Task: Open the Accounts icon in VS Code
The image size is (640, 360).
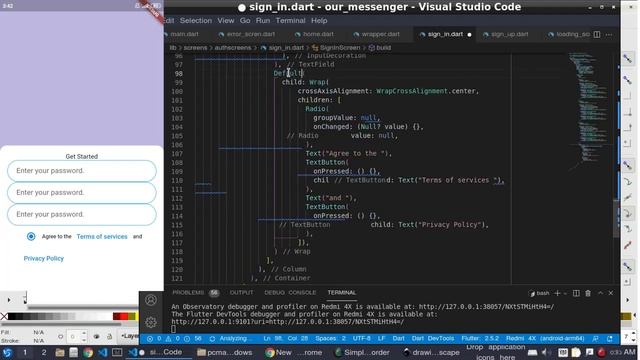Action: click(x=151, y=300)
